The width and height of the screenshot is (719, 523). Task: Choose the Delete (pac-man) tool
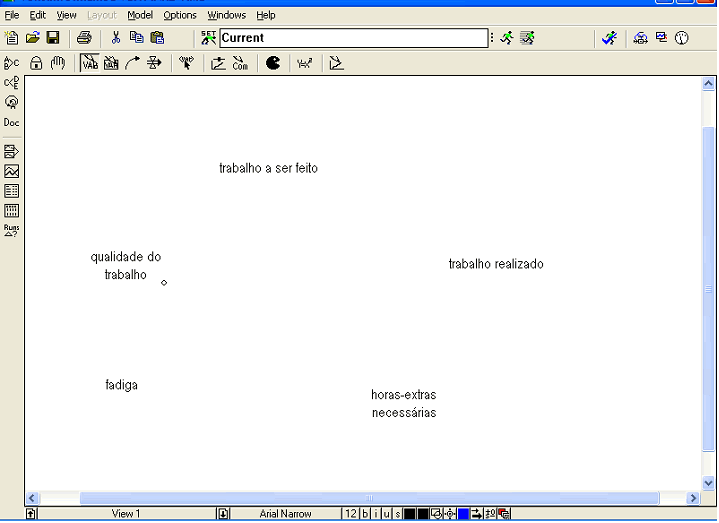(x=273, y=63)
